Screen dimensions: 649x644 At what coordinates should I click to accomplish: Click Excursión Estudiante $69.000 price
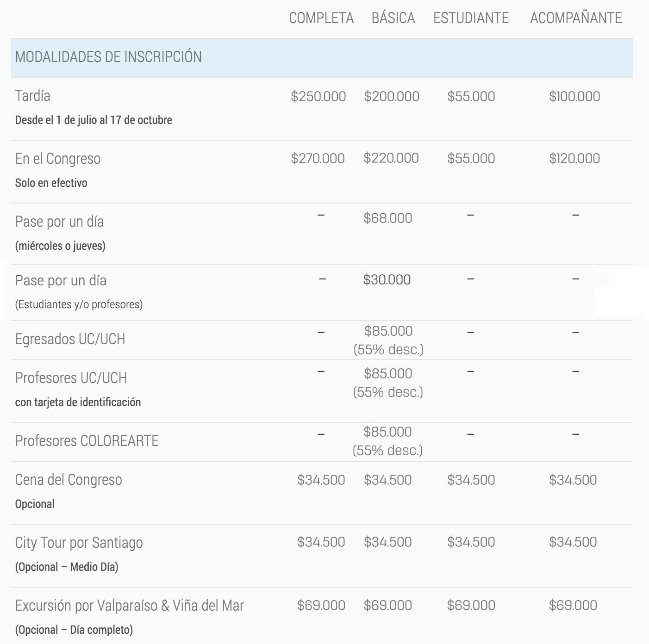(x=471, y=605)
